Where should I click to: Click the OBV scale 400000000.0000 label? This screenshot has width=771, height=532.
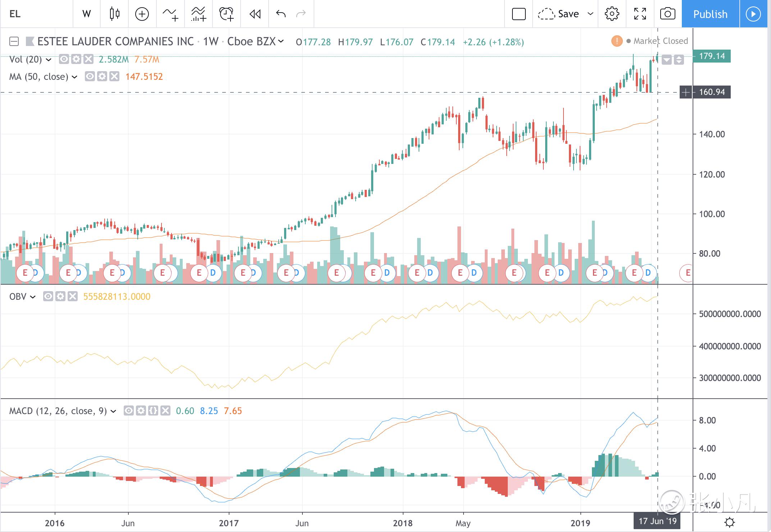(x=730, y=346)
